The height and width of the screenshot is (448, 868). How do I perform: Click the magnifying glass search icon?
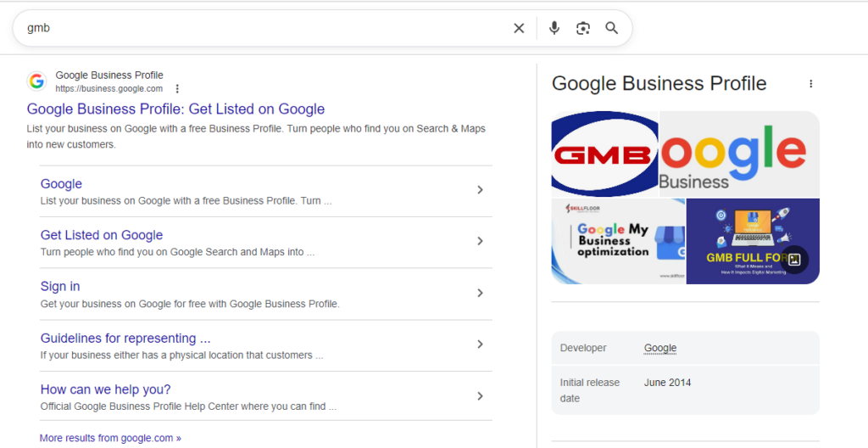coord(611,29)
